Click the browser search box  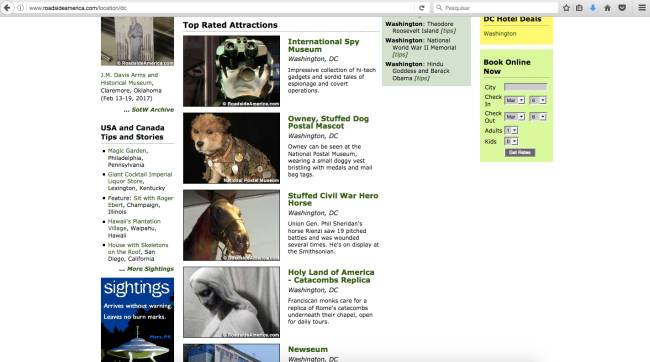496,8
